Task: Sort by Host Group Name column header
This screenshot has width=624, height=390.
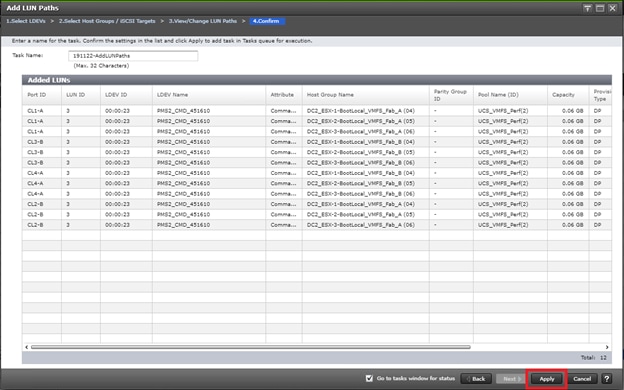Action: tap(365, 95)
